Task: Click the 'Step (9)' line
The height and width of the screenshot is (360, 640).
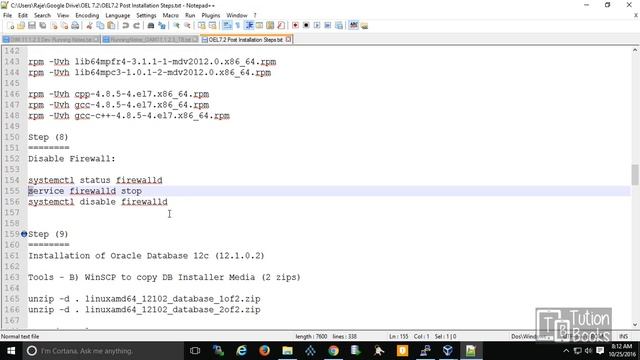Action: 48,234
